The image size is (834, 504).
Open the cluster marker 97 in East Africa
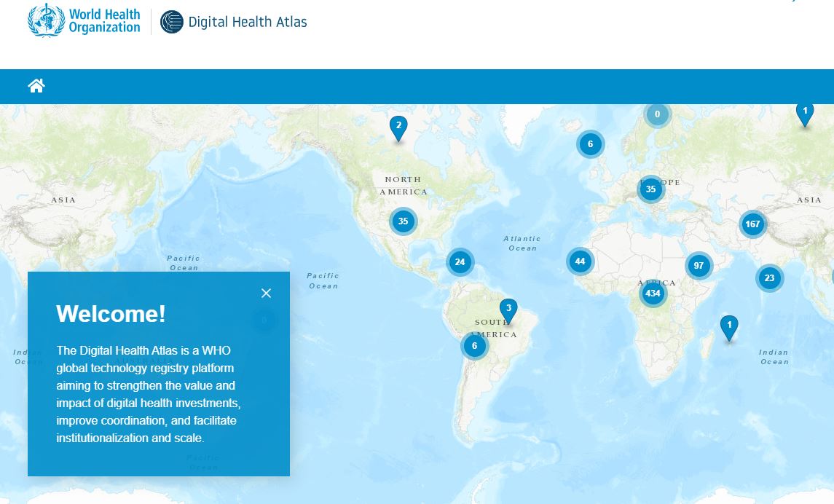[x=699, y=266]
